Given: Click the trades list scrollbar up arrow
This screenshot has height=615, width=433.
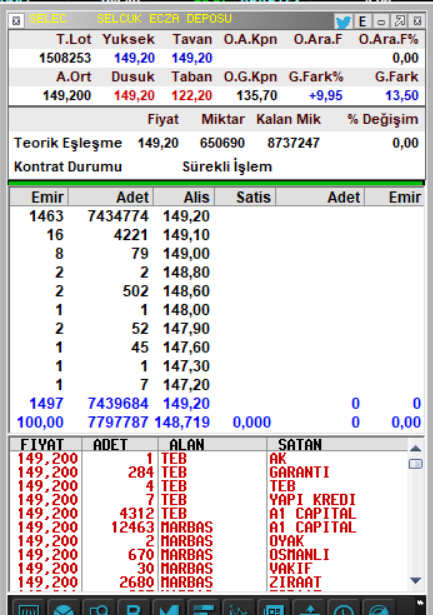Looking at the screenshot, I should tap(415, 448).
